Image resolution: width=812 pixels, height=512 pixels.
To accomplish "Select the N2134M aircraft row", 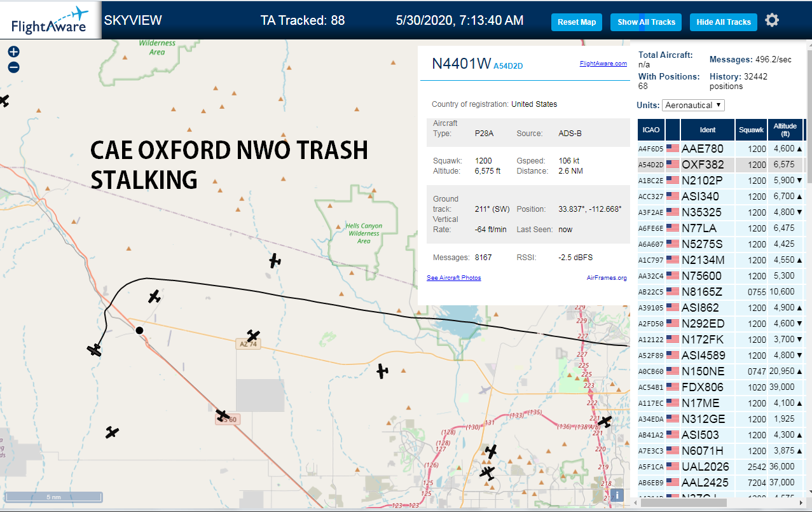I will (x=720, y=260).
